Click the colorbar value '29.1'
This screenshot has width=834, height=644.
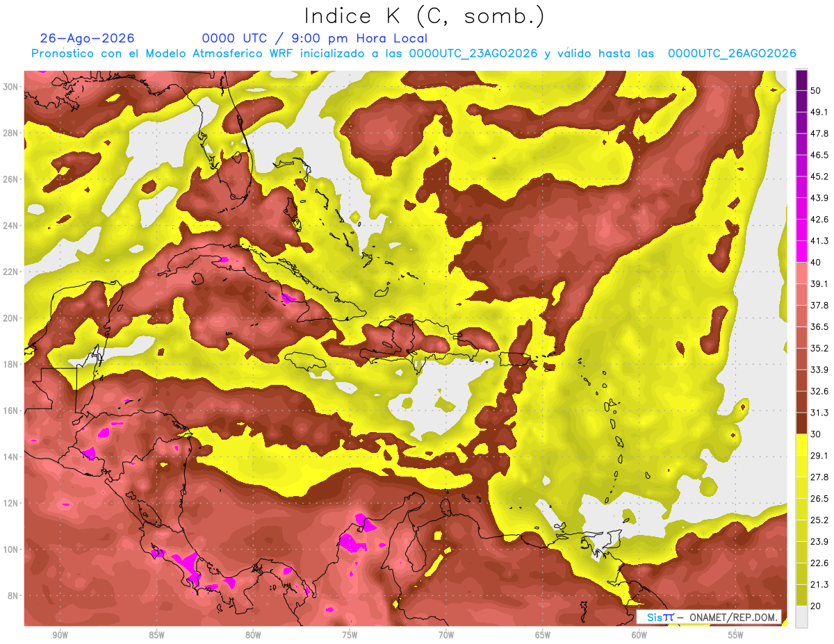[819, 456]
